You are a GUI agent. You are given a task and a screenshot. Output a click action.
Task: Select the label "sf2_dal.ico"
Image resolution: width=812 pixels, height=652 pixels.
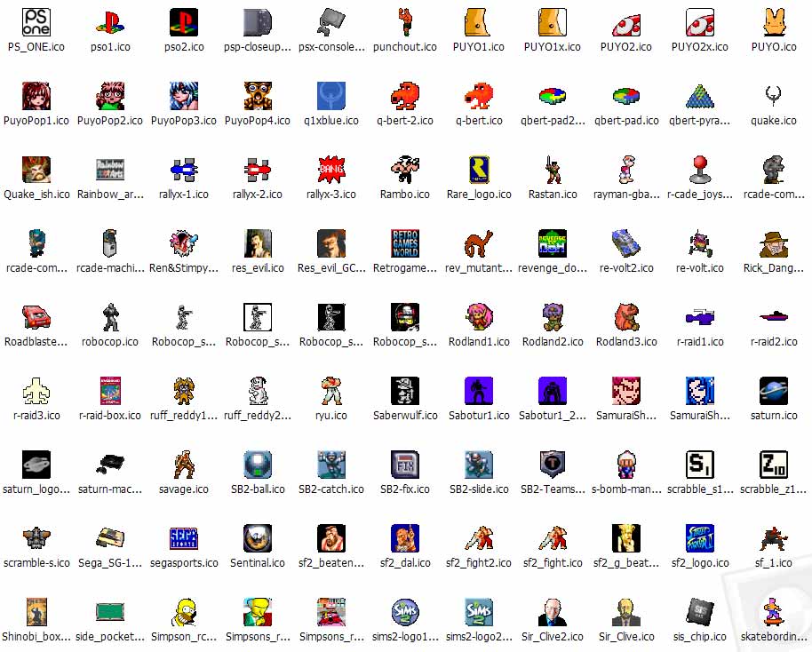tap(405, 563)
